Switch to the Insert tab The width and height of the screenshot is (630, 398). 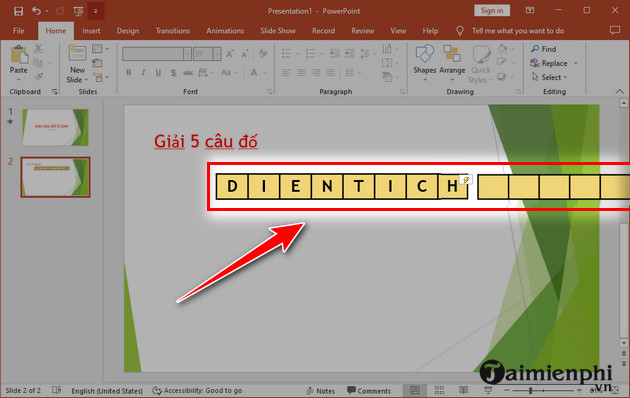coord(91,31)
